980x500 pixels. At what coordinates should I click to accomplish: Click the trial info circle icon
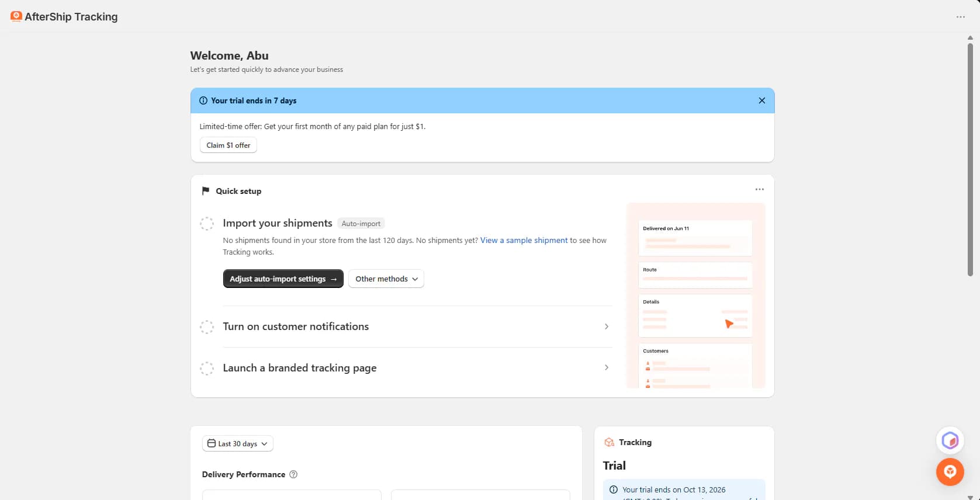(x=203, y=100)
